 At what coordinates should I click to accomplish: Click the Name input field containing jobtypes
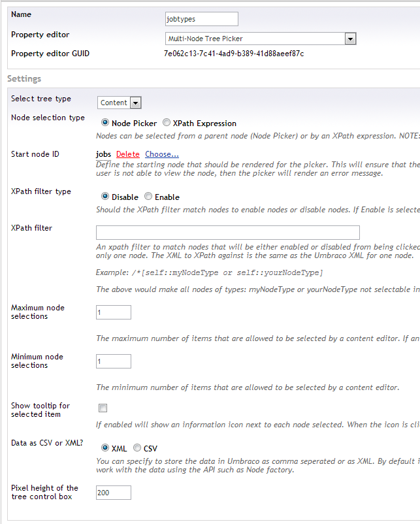pos(201,19)
